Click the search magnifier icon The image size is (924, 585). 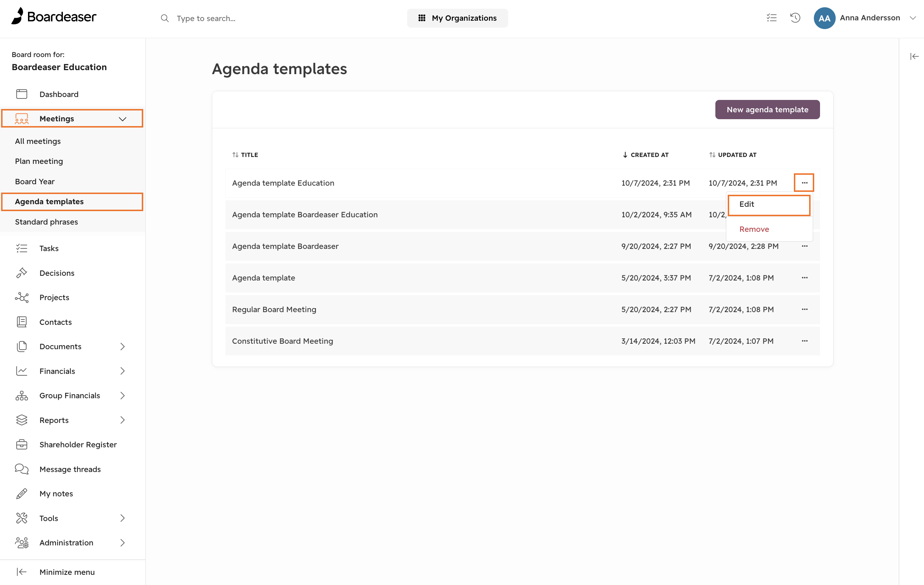(165, 18)
